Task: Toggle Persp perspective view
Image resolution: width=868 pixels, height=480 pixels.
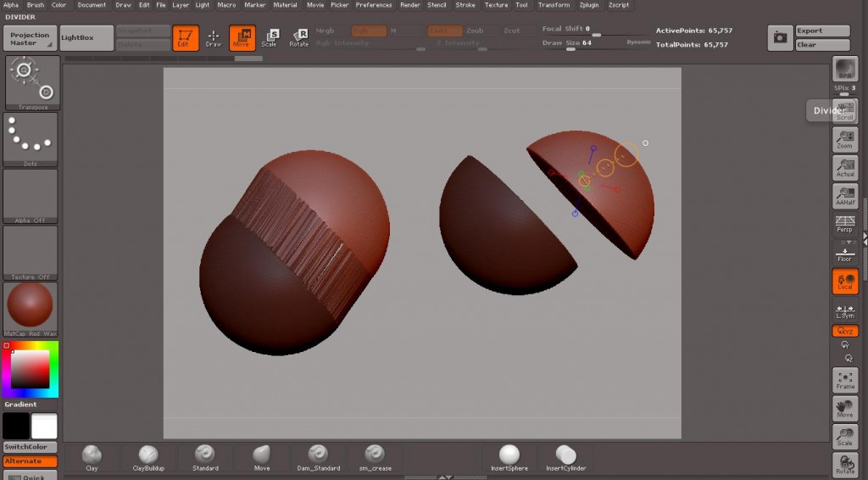Action: tap(845, 223)
